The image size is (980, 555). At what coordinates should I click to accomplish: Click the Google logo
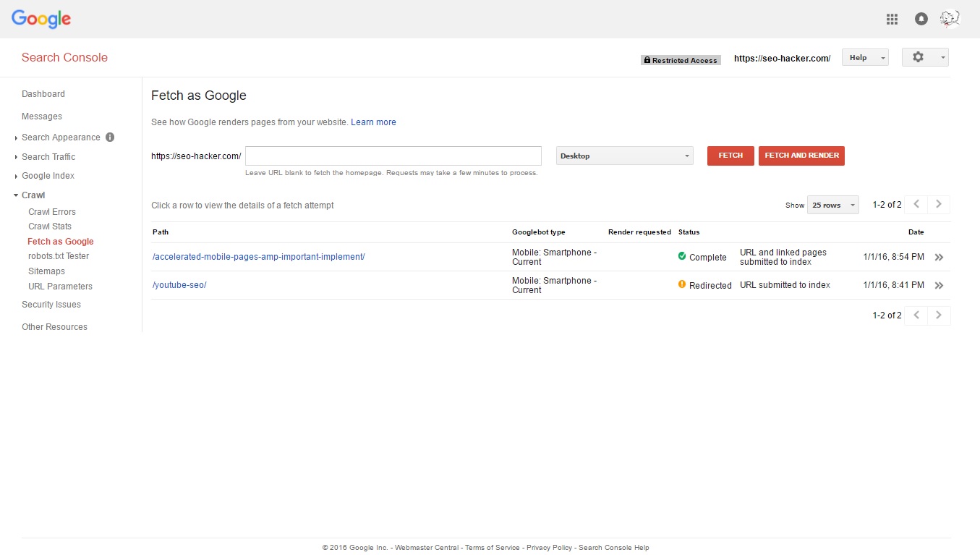[41, 20]
